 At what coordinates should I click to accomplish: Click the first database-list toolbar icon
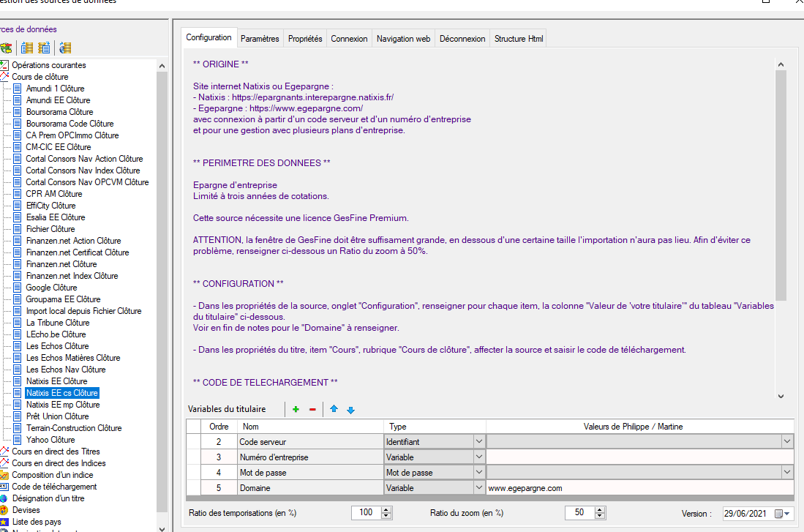27,48
